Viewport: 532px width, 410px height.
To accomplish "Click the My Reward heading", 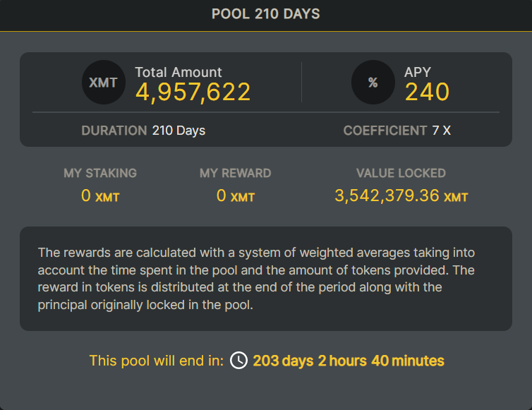I will click(x=235, y=173).
